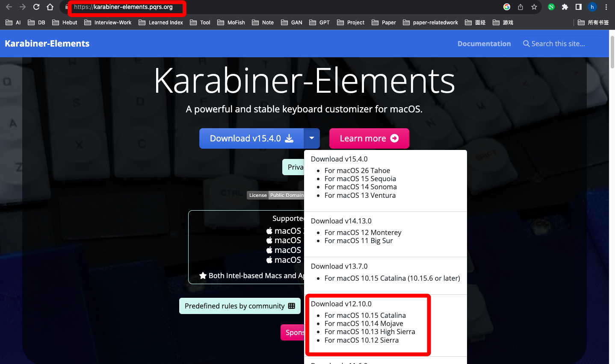Focus the Search this site field
This screenshot has height=364, width=615.
coord(560,44)
